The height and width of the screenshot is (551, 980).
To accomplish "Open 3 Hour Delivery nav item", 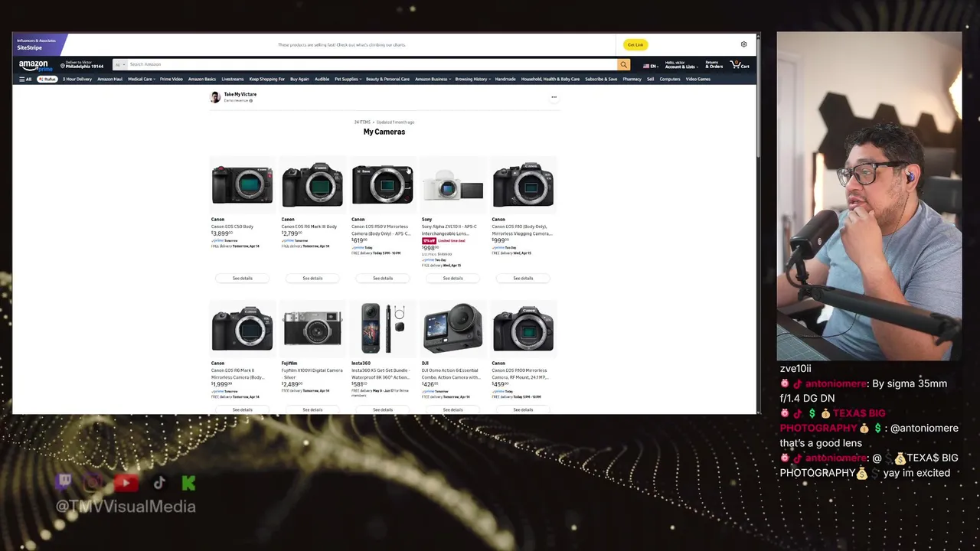I will pos(77,79).
